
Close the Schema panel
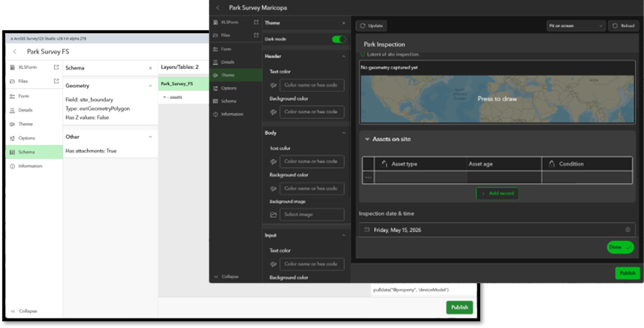(x=150, y=68)
